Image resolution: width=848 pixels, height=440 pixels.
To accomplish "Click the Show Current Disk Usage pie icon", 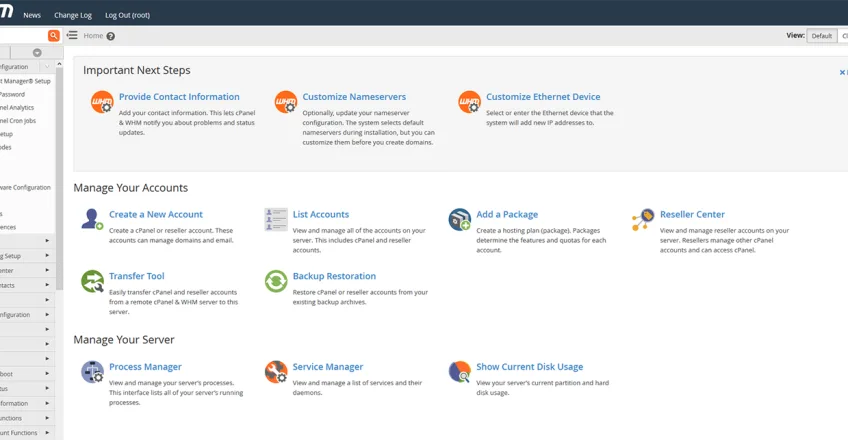I will coord(459,372).
